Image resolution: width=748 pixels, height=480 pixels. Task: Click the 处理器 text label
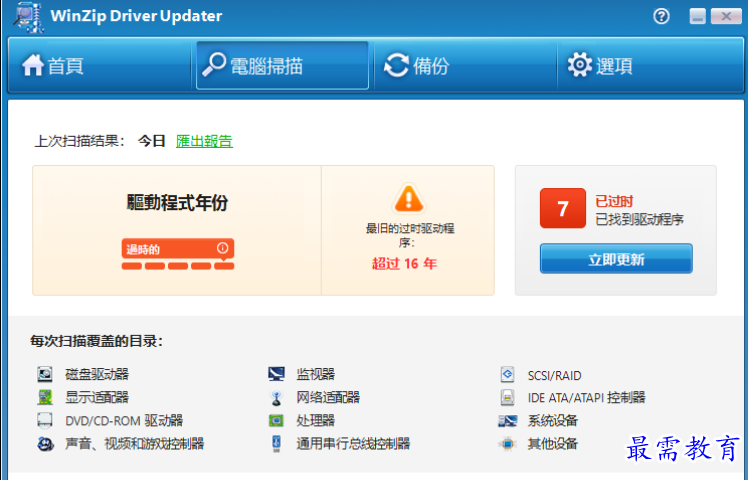pyautogui.click(x=315, y=420)
